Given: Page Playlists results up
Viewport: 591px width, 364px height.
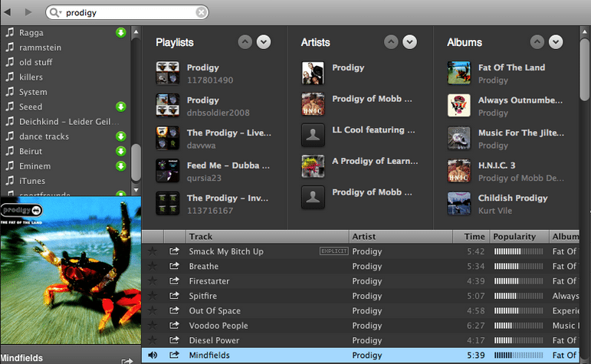Looking at the screenshot, I should coord(245,42).
